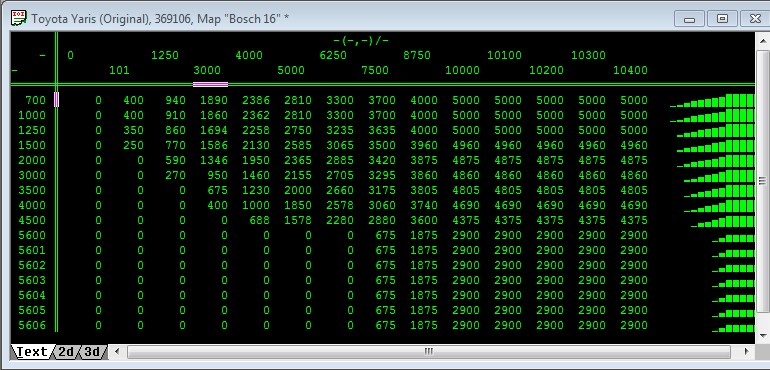Select cell value 3740 in row 4000

point(424,205)
